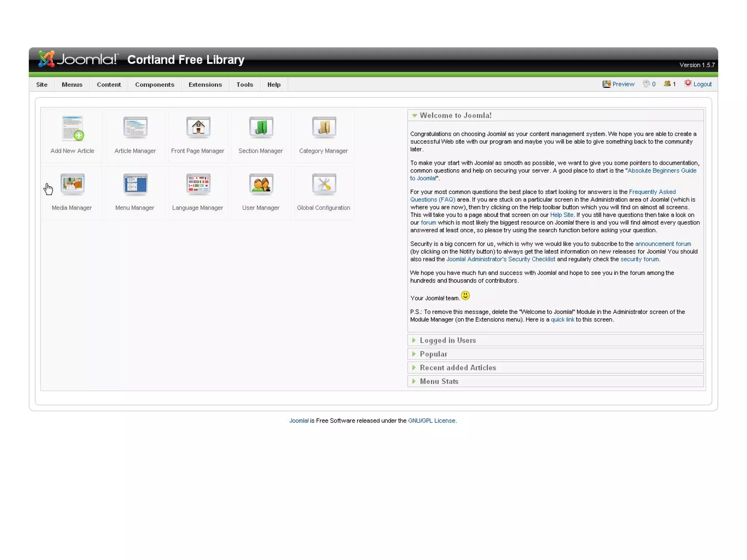The height and width of the screenshot is (560, 747).
Task: Open the announcement forum link
Action: 663,244
